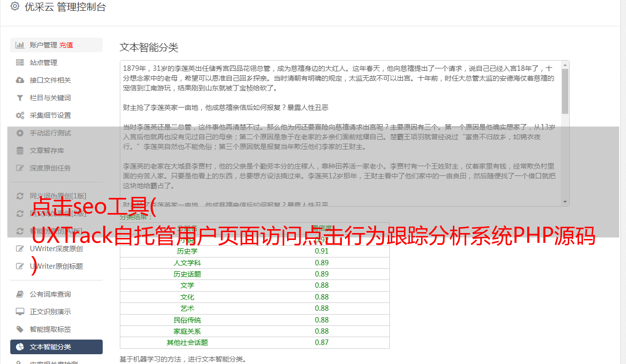Select the 文化 category cell
The image size is (626, 364).
187,297
